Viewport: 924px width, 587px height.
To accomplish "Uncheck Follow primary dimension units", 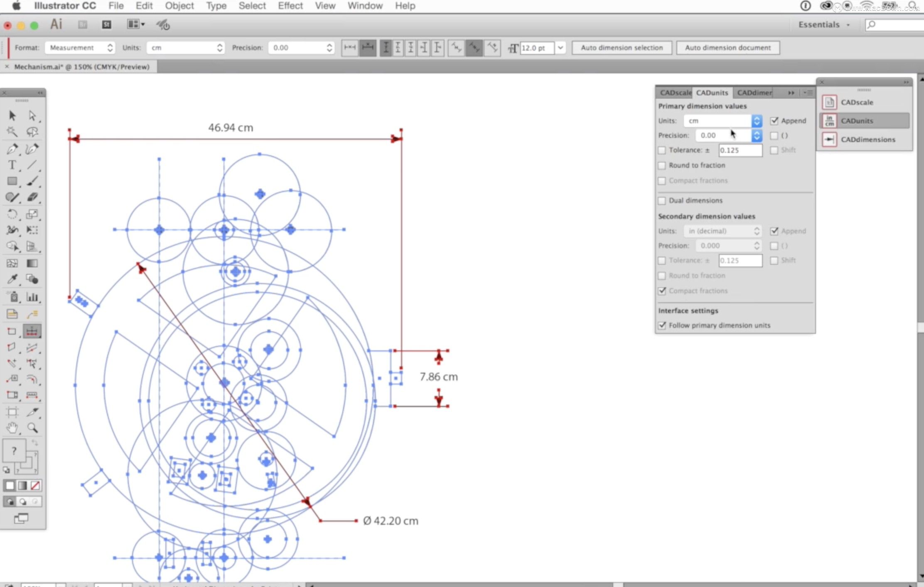I will pos(662,325).
